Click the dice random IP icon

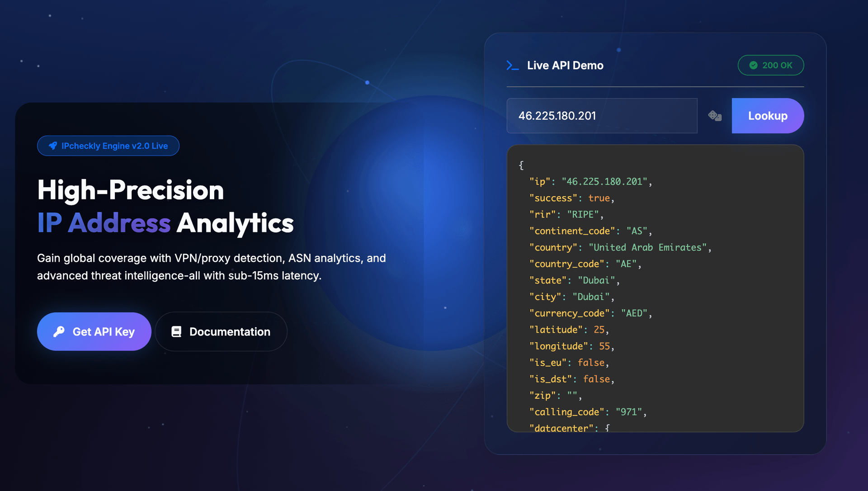(714, 116)
